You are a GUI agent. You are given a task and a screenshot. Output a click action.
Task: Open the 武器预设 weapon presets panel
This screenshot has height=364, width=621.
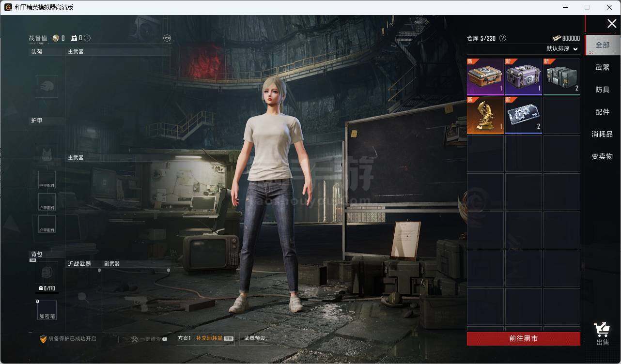pyautogui.click(x=254, y=338)
